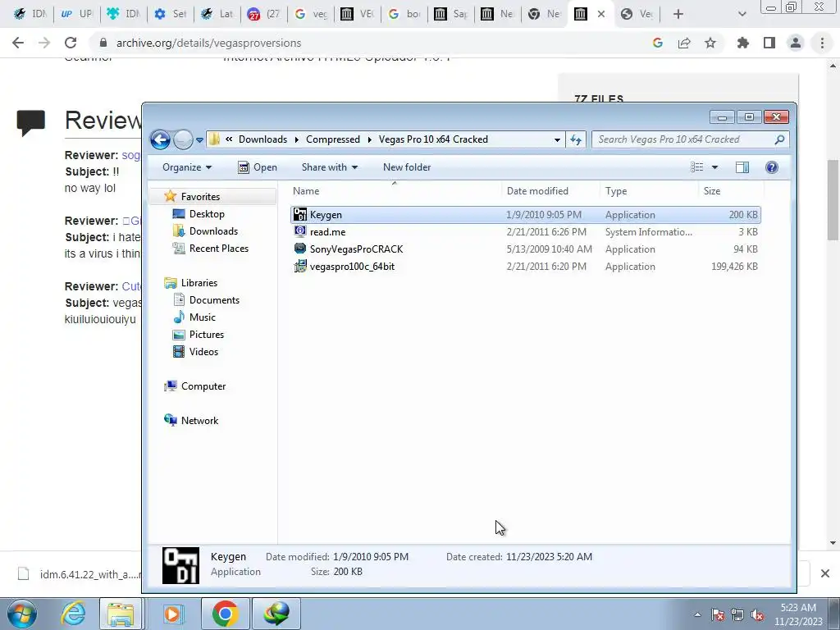The height and width of the screenshot is (630, 840).
Task: Toggle the preview pane button
Action: pos(742,167)
